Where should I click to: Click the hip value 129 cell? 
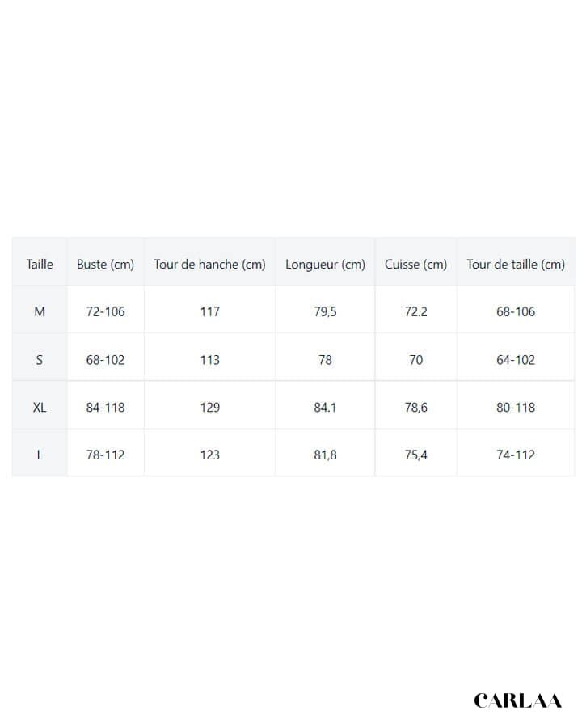(x=209, y=408)
